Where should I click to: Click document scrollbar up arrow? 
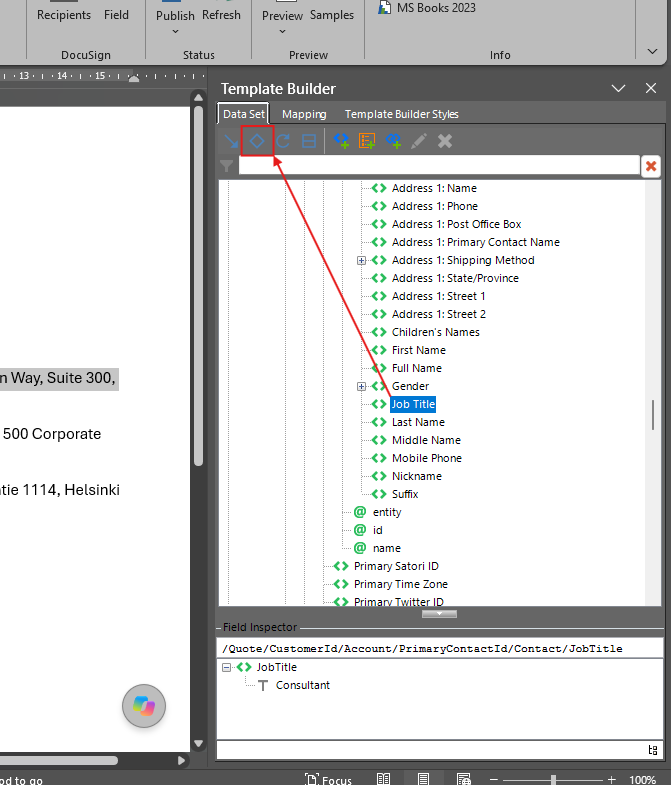click(x=198, y=97)
